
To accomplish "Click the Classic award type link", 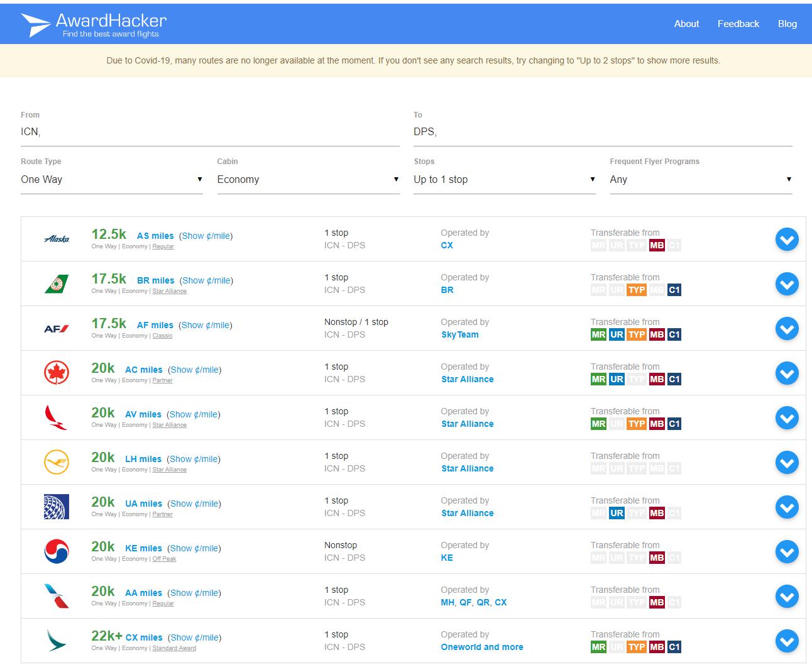I will tap(162, 336).
